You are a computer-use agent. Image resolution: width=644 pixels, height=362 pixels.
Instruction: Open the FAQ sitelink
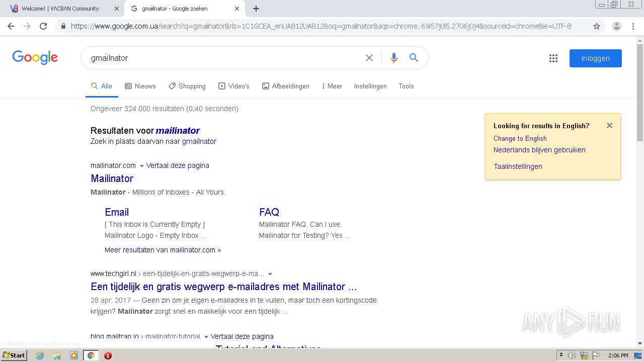coord(269,212)
